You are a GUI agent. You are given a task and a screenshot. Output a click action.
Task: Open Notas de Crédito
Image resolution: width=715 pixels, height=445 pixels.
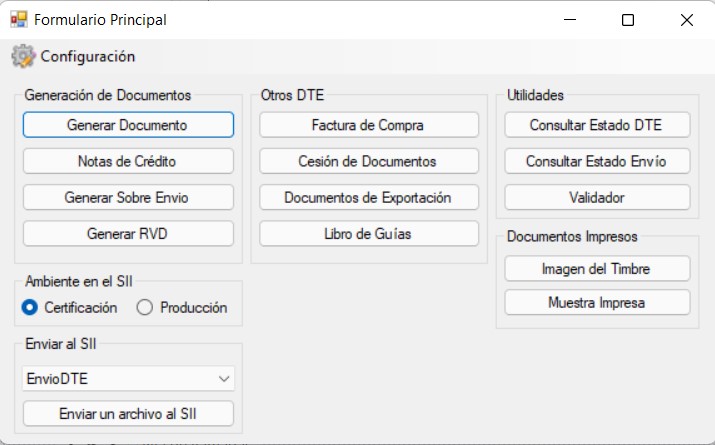pyautogui.click(x=128, y=161)
